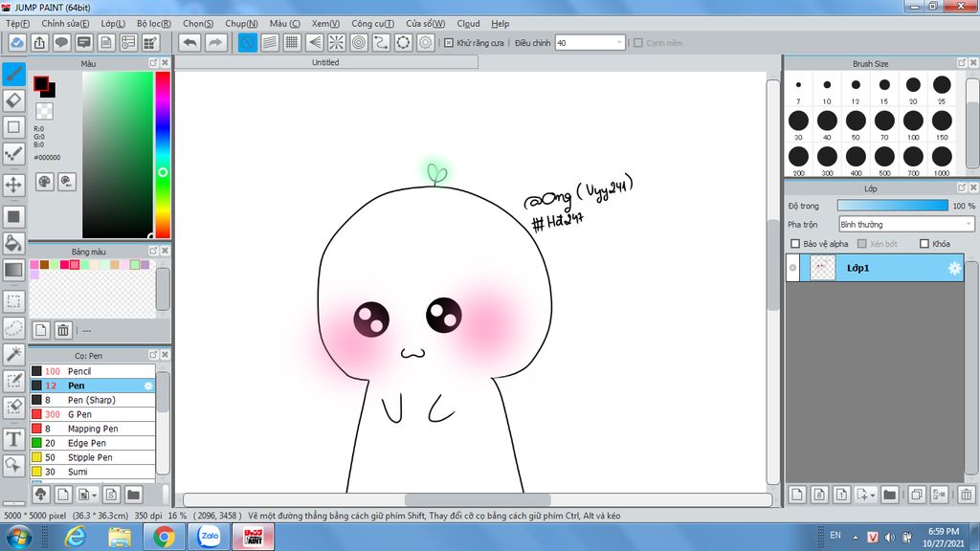This screenshot has height=551, width=980.
Task: Add a layer folder in layer panel
Action: [x=889, y=495]
